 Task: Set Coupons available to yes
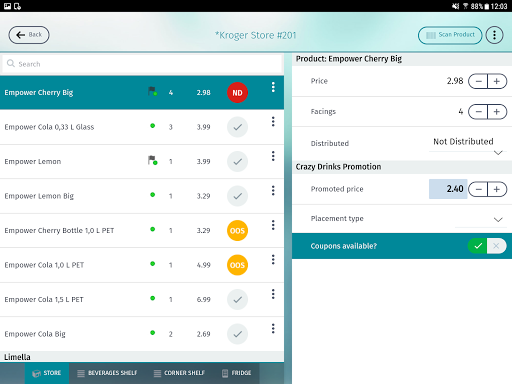pos(478,246)
